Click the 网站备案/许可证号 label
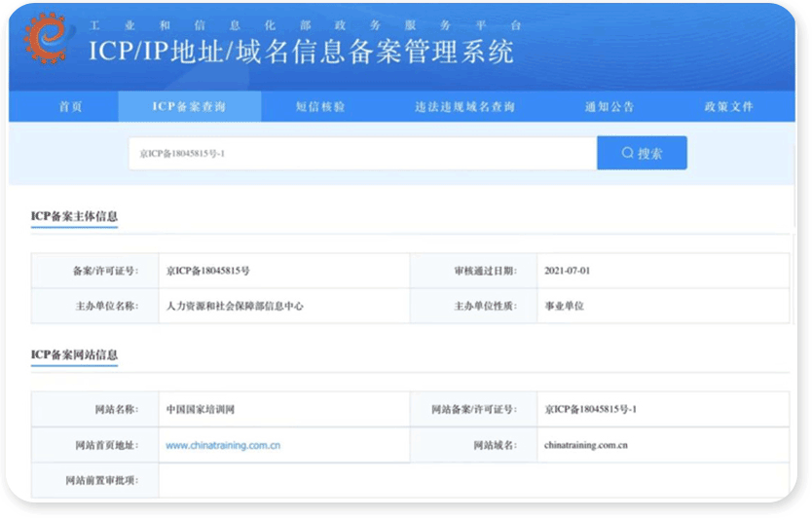This screenshot has height=520, width=812. 474,410
